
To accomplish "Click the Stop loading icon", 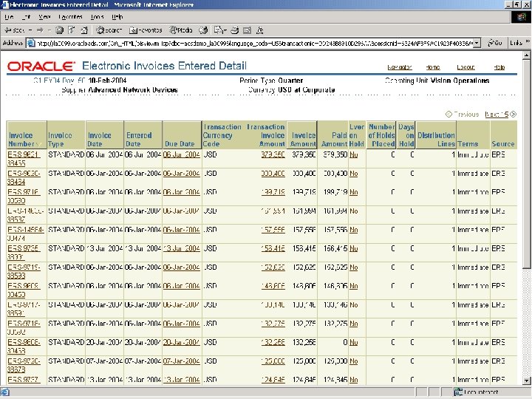I will pos(60,30).
